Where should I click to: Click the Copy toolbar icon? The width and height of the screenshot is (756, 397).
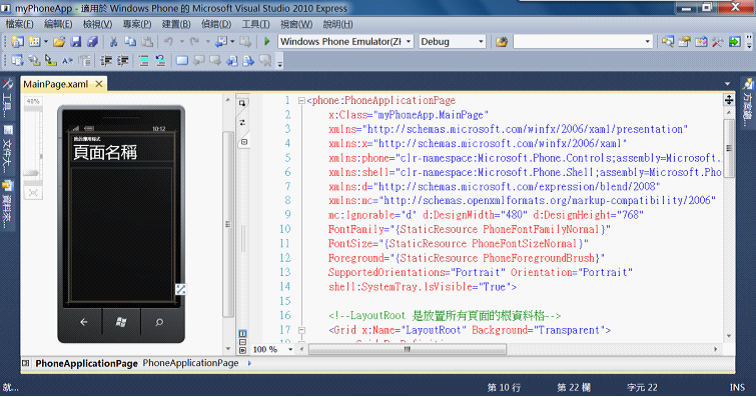coord(130,42)
